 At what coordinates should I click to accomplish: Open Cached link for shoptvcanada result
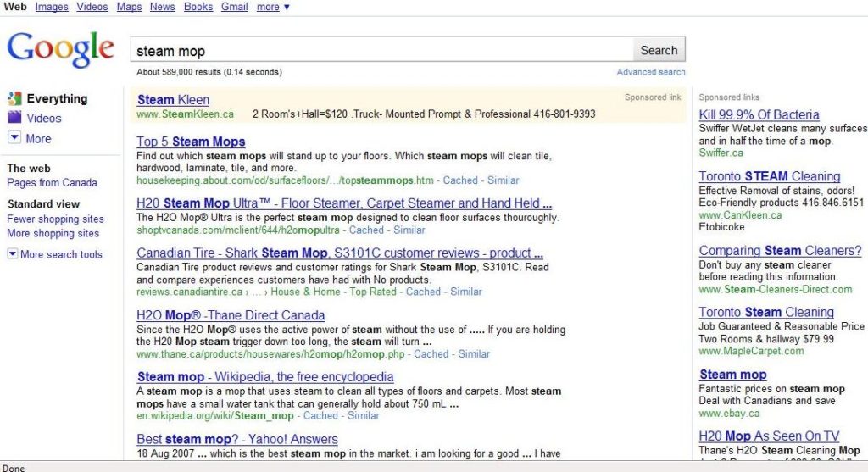(366, 230)
